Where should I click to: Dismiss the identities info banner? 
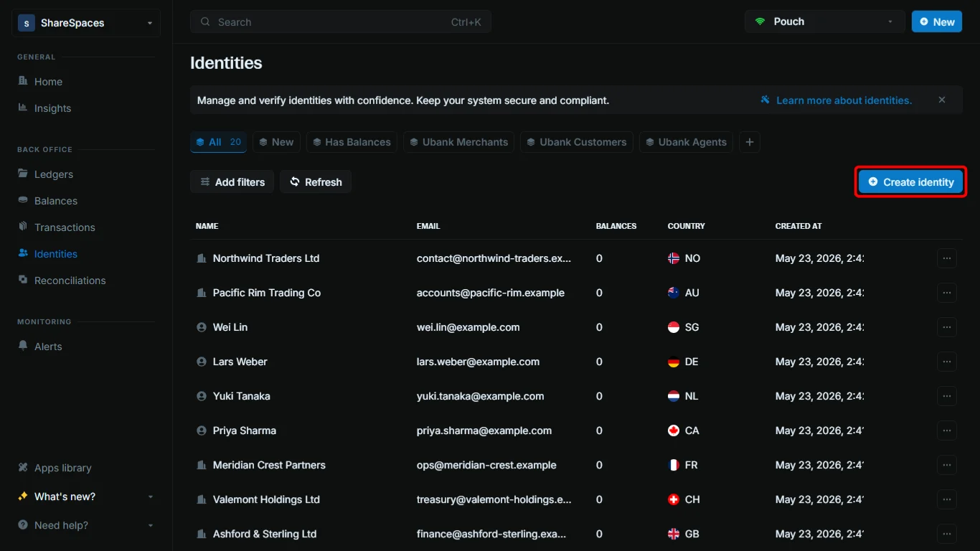pyautogui.click(x=942, y=100)
